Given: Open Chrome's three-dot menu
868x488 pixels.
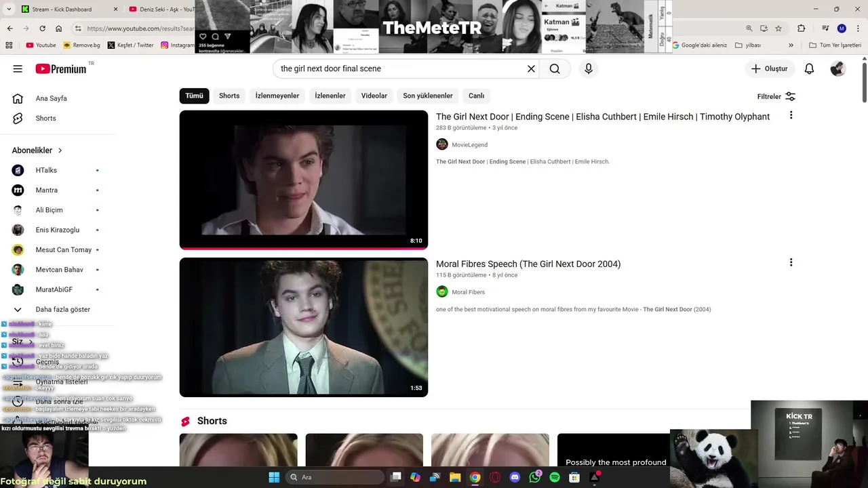Looking at the screenshot, I should (858, 28).
